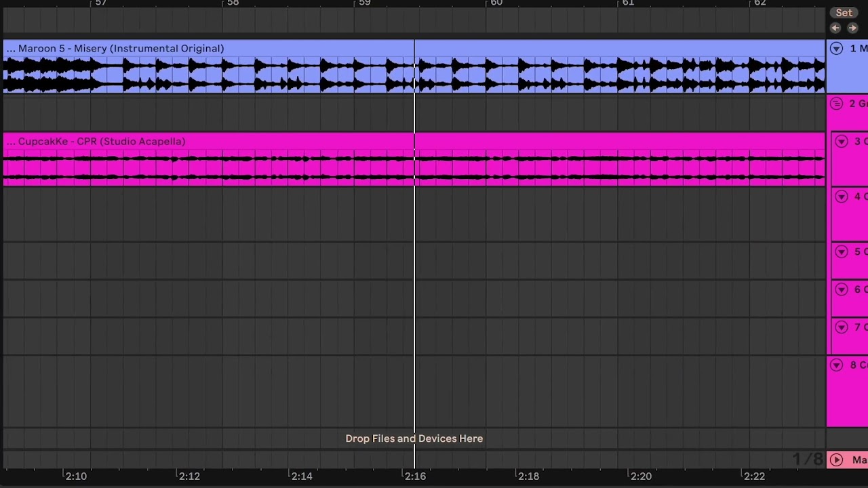
Task: Click the 2:16 mark on time ruler
Action: click(415, 476)
